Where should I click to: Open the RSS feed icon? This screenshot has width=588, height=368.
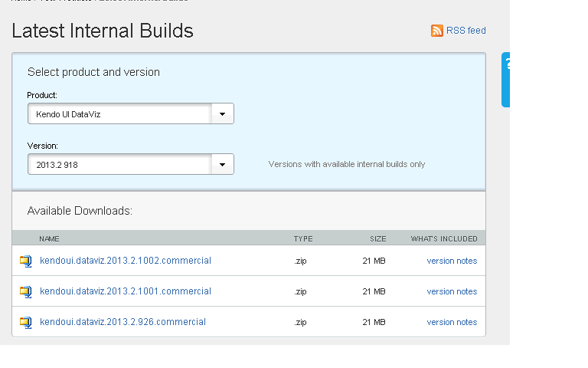(x=437, y=31)
